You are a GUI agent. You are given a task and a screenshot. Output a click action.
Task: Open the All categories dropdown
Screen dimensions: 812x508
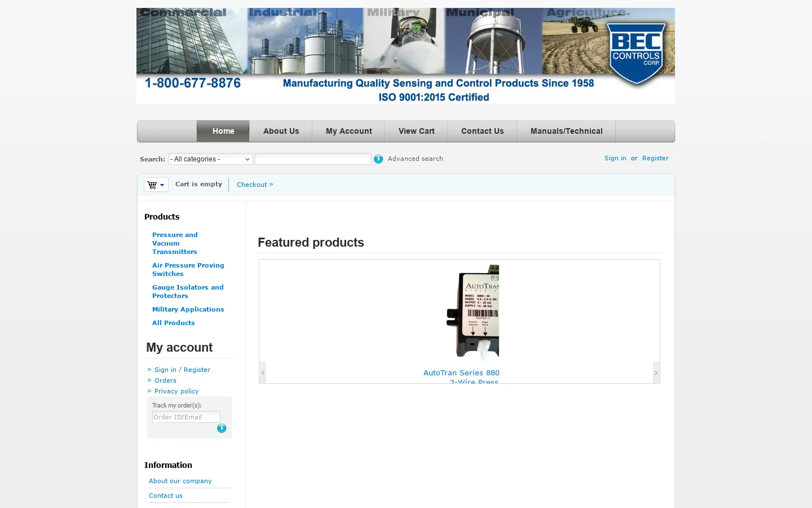[x=210, y=159]
